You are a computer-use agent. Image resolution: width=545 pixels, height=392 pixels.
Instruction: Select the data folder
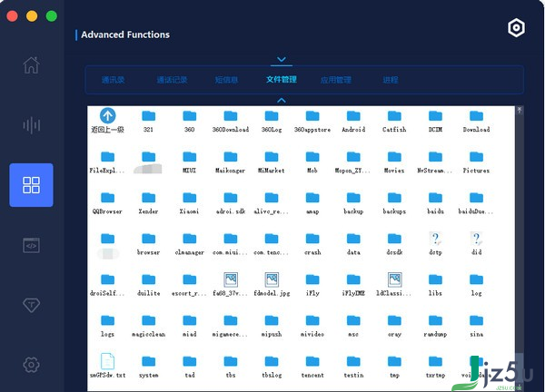pos(353,243)
